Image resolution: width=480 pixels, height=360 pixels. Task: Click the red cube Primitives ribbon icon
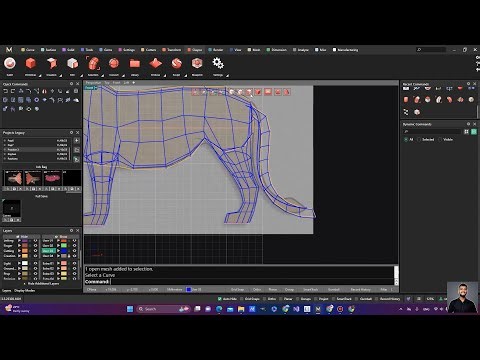click(31, 63)
